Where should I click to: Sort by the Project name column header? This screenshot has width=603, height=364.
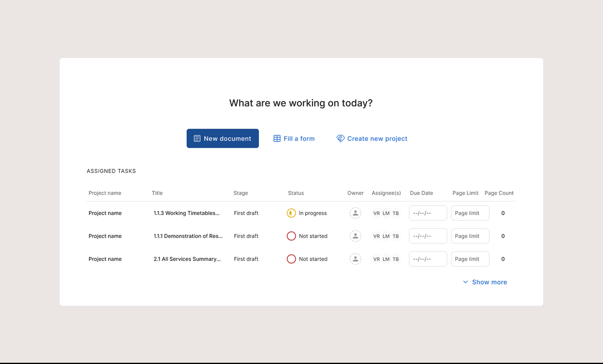105,193
